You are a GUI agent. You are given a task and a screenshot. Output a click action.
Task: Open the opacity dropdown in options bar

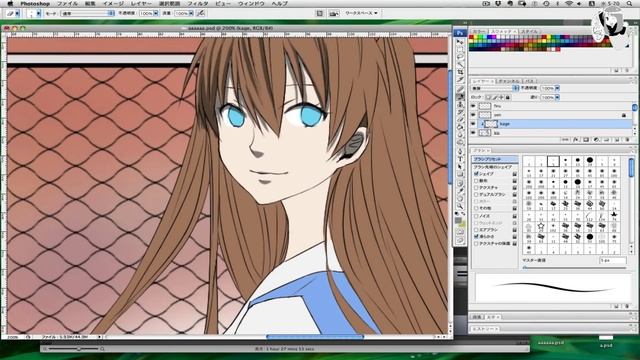pos(156,13)
